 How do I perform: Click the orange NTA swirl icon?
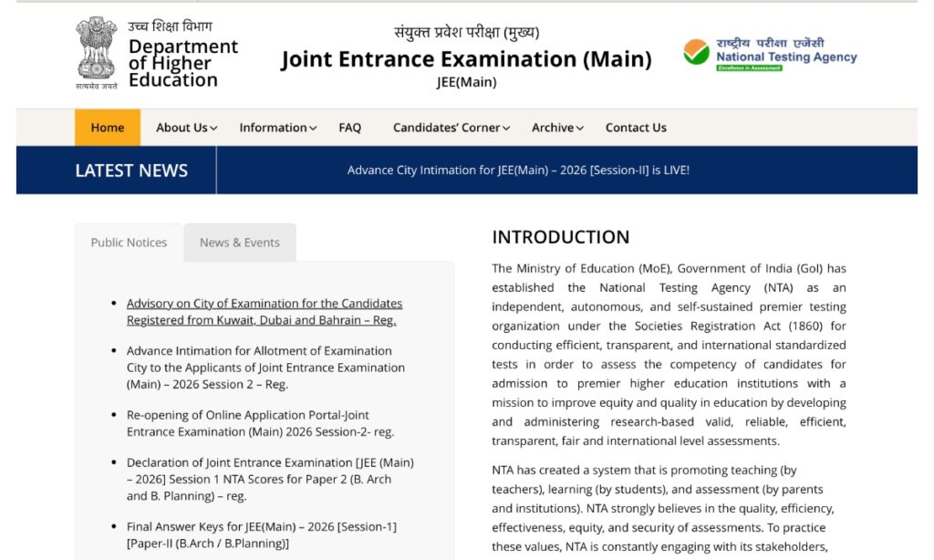tap(696, 52)
